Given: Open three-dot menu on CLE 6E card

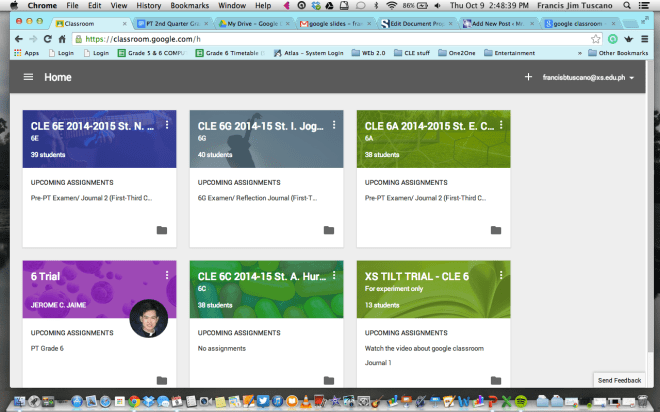Looking at the screenshot, I should click(x=167, y=125).
